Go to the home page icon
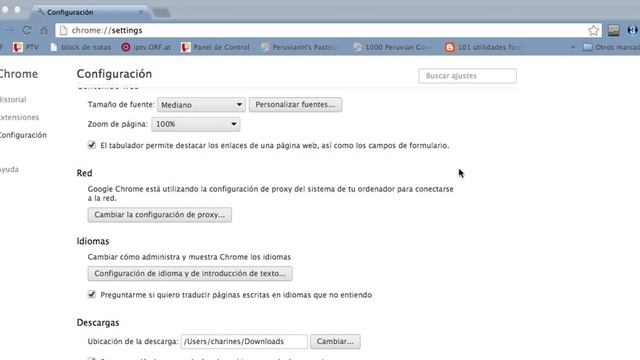The height and width of the screenshot is (360, 640). pyautogui.click(x=44, y=30)
